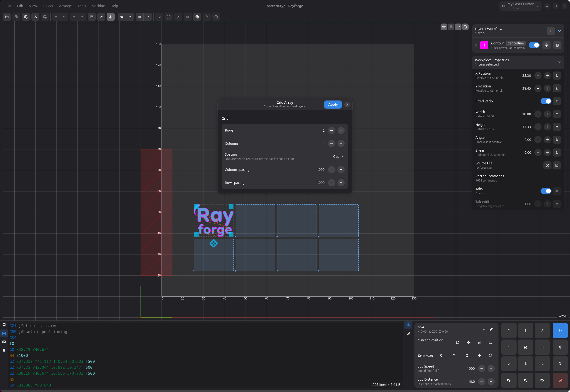Viewport: 570px width, 392px height.
Task: Open the undo history dropdown arrow
Action: click(64, 17)
